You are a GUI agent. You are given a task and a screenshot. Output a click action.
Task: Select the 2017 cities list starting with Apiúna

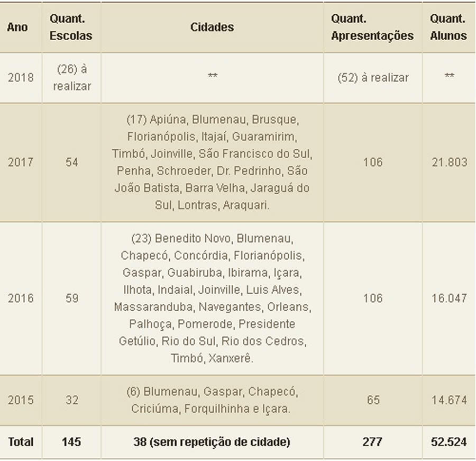pyautogui.click(x=212, y=162)
